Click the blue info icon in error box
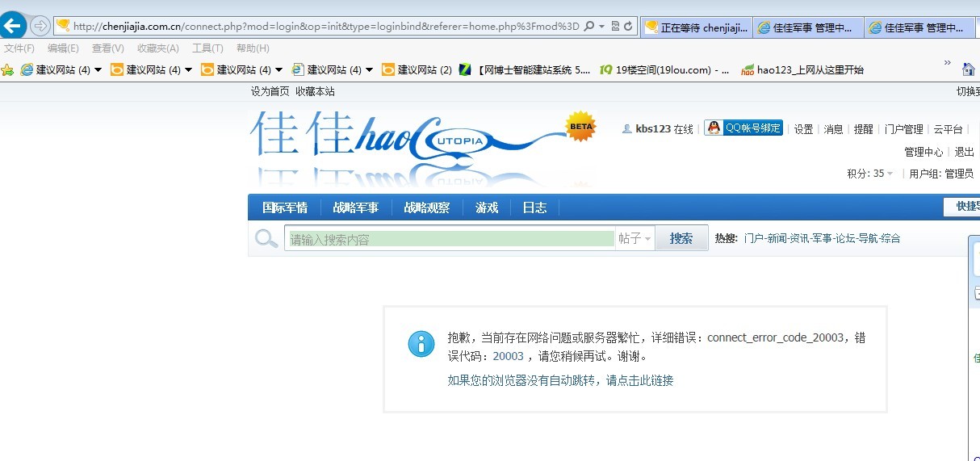This screenshot has height=461, width=980. tap(421, 343)
